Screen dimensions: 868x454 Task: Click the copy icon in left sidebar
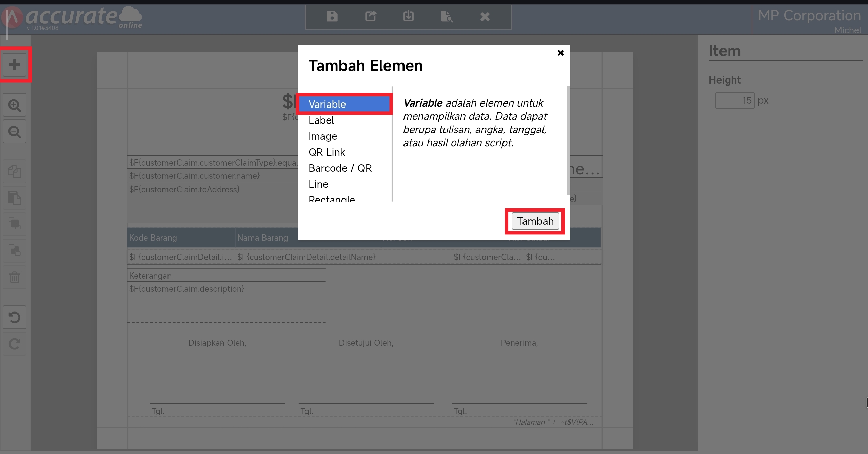pyautogui.click(x=15, y=171)
